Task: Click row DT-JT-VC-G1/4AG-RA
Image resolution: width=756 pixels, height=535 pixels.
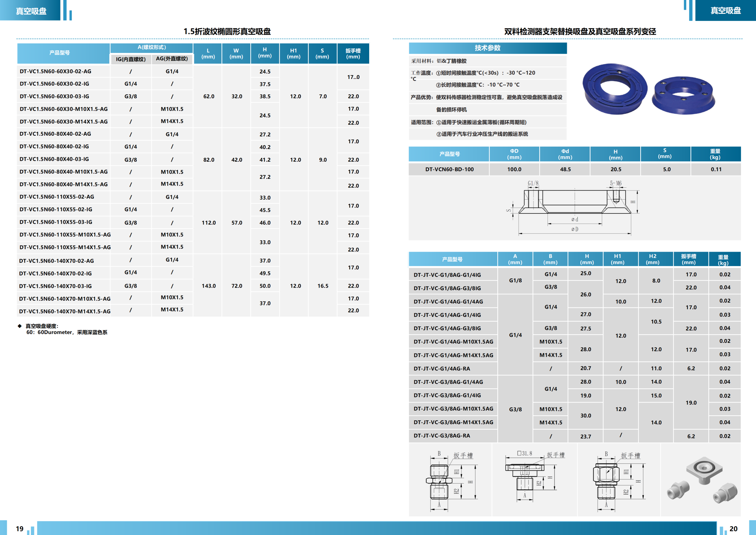Action: (x=575, y=369)
